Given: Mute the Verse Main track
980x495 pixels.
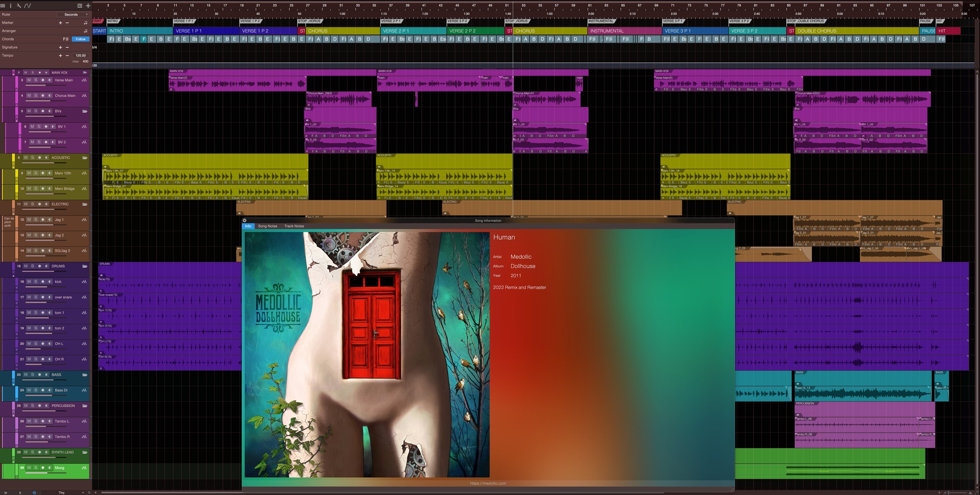Looking at the screenshot, I should tap(29, 80).
